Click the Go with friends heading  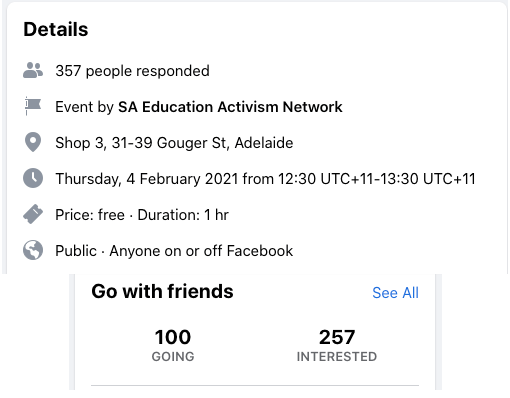(x=162, y=291)
